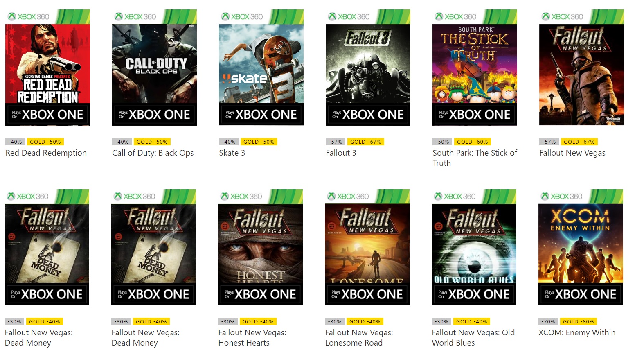The width and height of the screenshot is (644, 357).
Task: Click the Red Dead Redemption title link
Action: tap(46, 153)
